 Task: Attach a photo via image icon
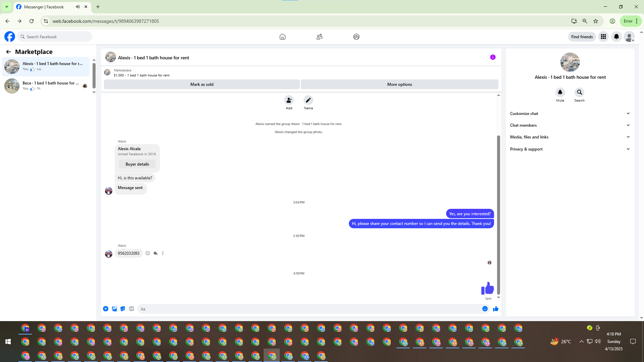click(x=114, y=309)
